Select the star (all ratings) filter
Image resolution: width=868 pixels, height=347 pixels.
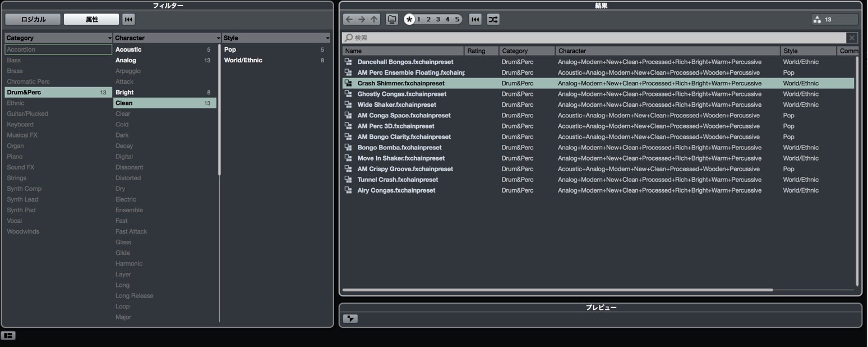pos(410,20)
